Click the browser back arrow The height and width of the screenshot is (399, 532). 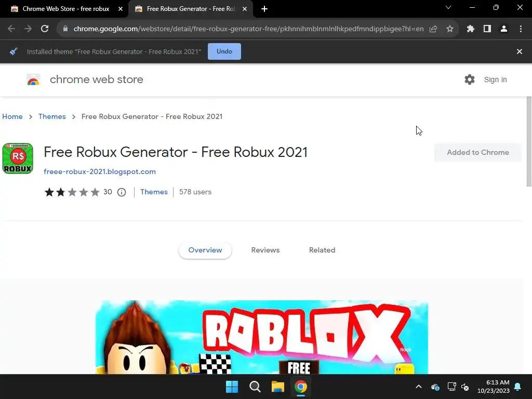[x=11, y=29]
